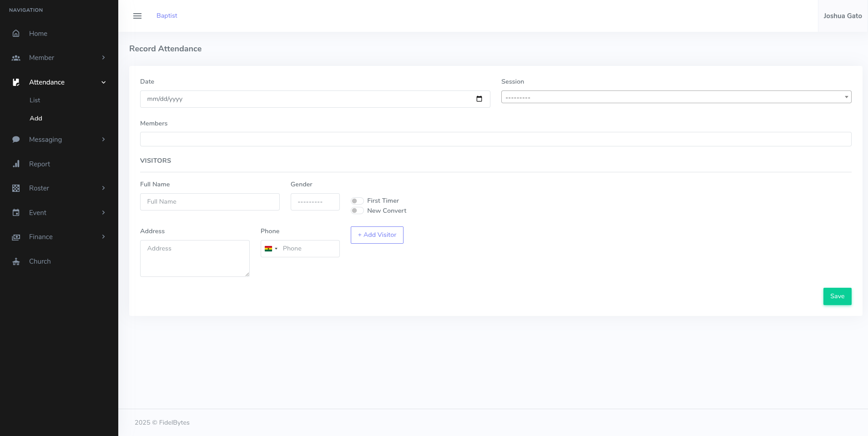Click the Add Visitor button
The image size is (868, 436).
(377, 235)
